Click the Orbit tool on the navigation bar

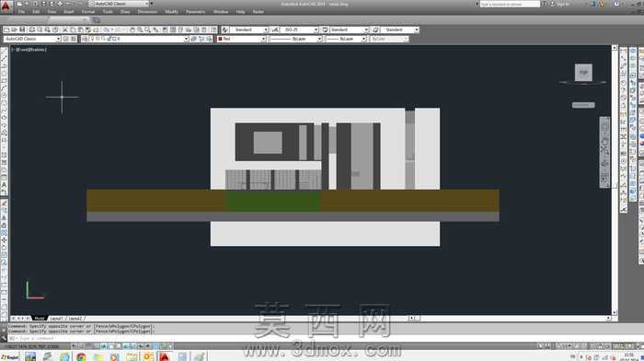604,164
